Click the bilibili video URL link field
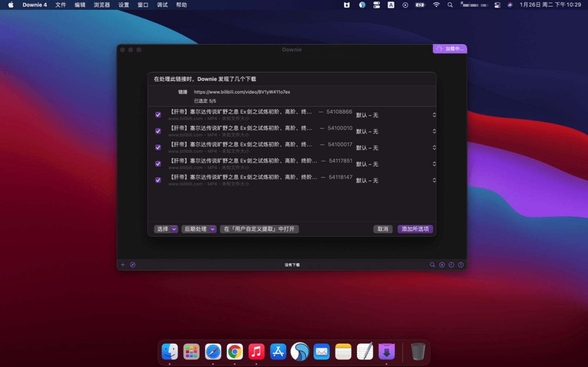Image resolution: width=588 pixels, height=367 pixels. pos(242,92)
